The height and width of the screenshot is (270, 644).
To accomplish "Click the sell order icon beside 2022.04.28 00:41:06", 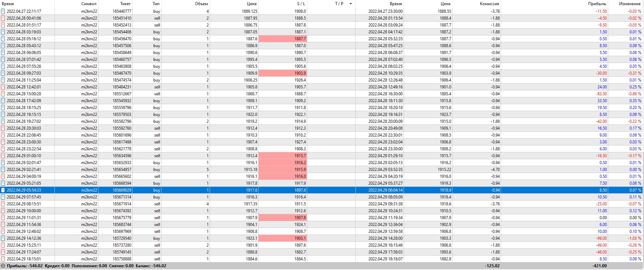I will pyautogui.click(x=3, y=18).
